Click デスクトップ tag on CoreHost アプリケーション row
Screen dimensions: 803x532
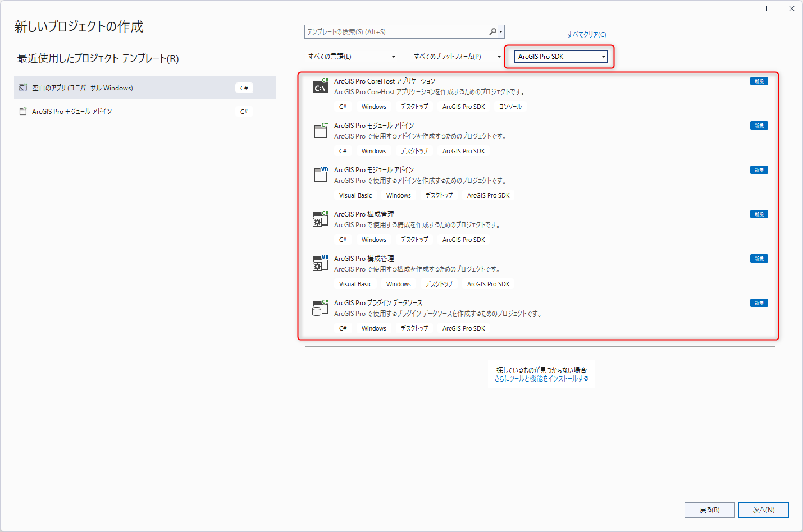[x=414, y=107]
